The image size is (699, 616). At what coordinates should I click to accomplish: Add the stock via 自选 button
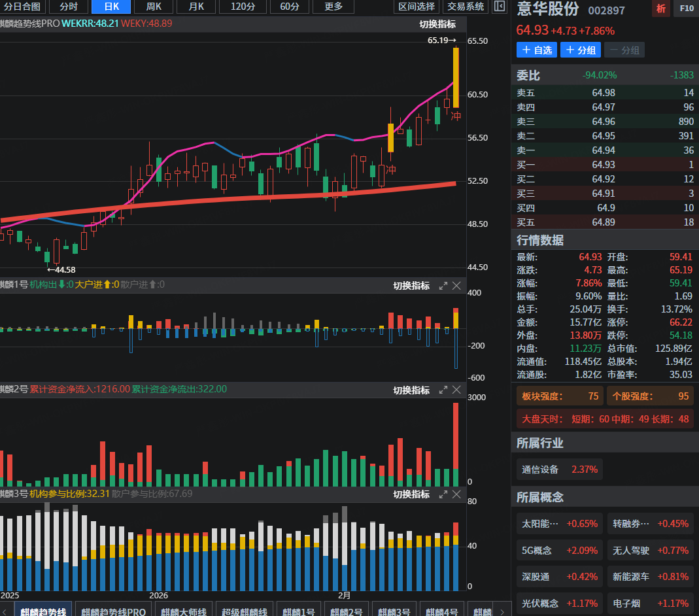click(x=537, y=50)
